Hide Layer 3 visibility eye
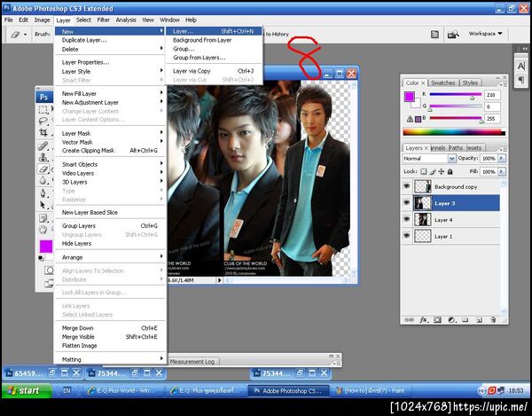 click(406, 202)
